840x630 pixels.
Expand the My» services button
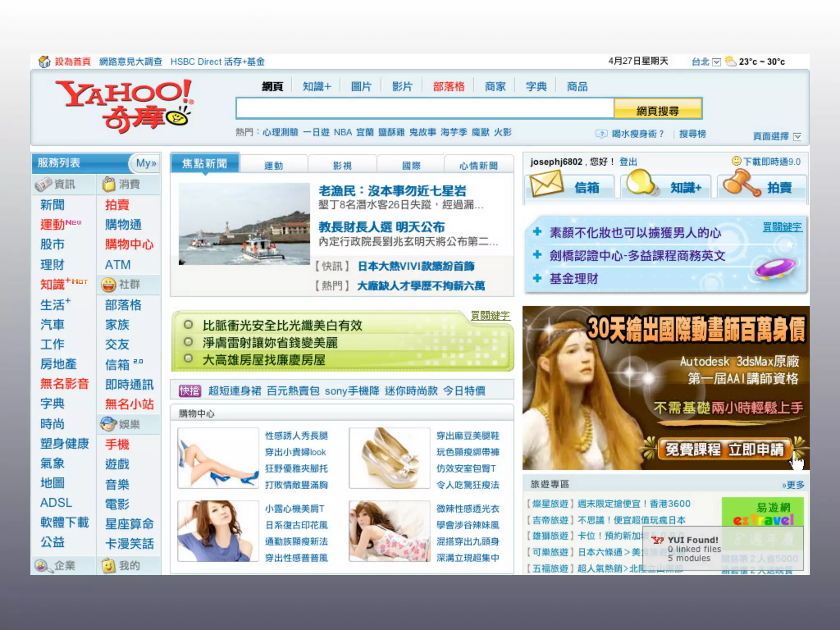click(146, 163)
